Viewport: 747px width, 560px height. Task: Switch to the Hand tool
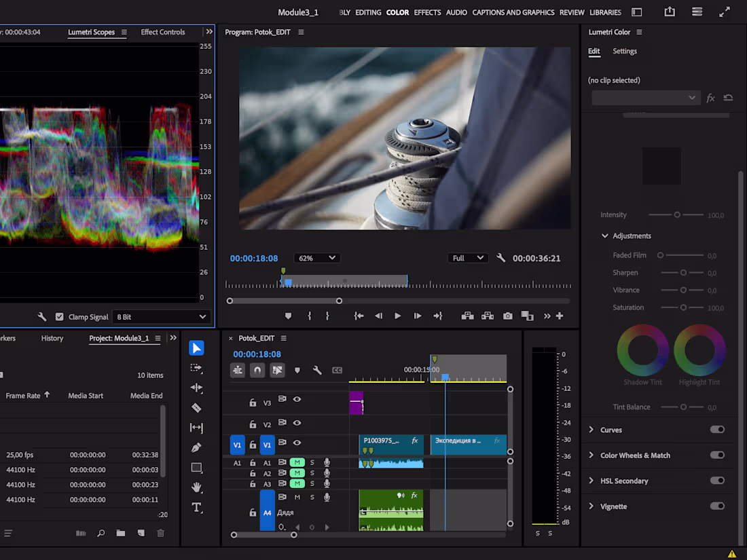coord(196,487)
